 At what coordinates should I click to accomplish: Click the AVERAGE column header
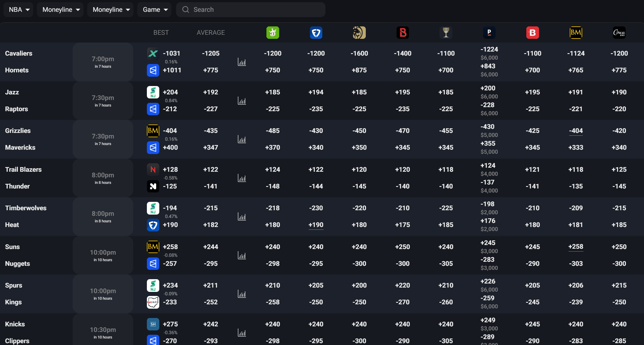pyautogui.click(x=211, y=33)
